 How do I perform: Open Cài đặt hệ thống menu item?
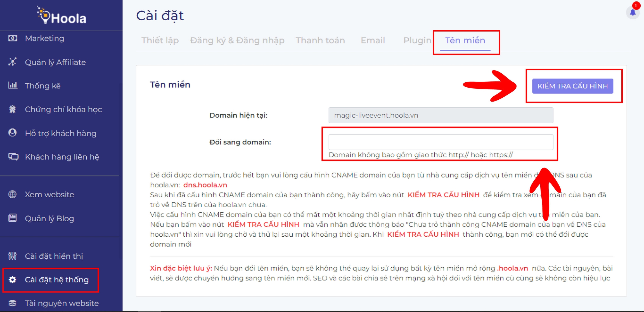56,280
